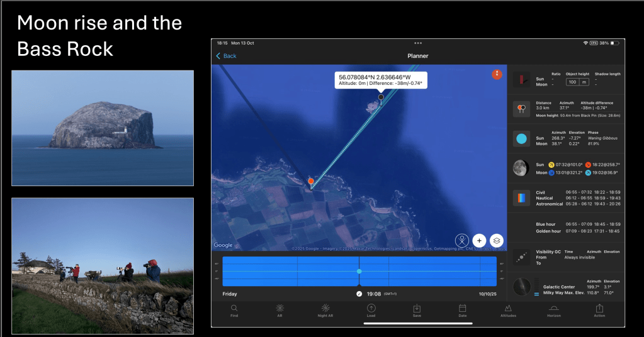Viewport: 644px width, 337px height.
Task: Toggle the observer position map button
Action: pos(463,240)
